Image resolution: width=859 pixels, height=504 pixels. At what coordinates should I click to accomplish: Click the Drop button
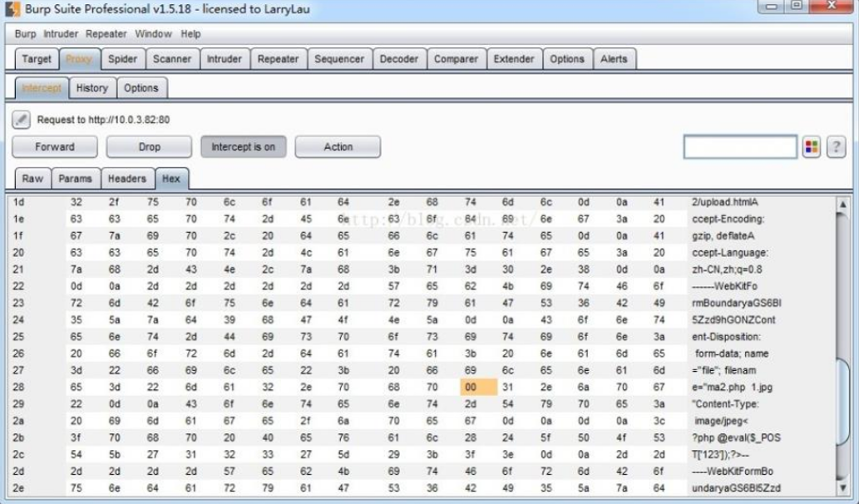(x=149, y=147)
